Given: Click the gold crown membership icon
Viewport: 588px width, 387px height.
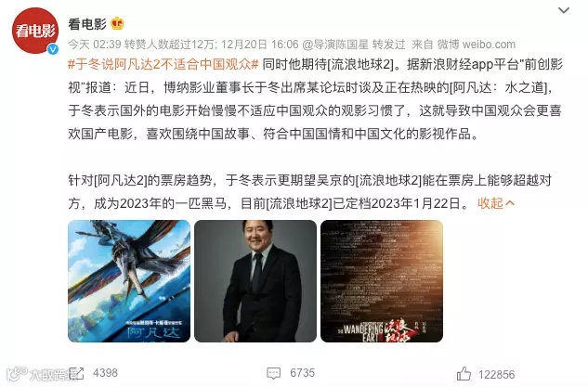Looking at the screenshot, I should click(117, 23).
